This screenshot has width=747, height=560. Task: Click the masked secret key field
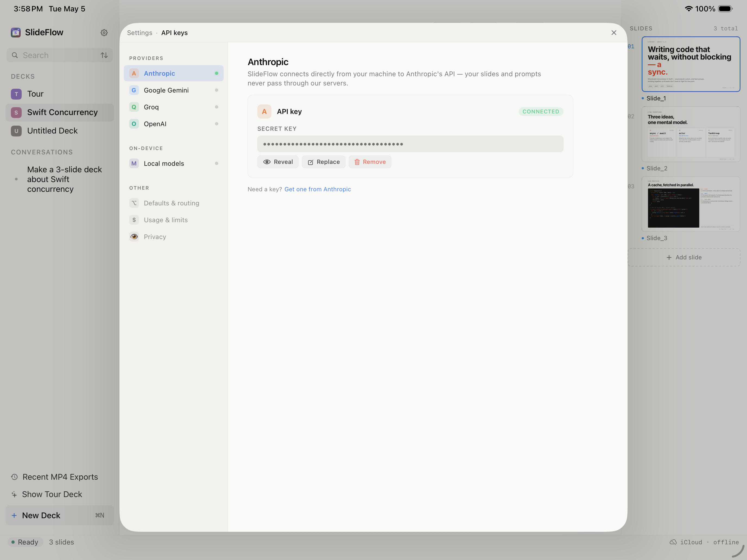click(410, 144)
